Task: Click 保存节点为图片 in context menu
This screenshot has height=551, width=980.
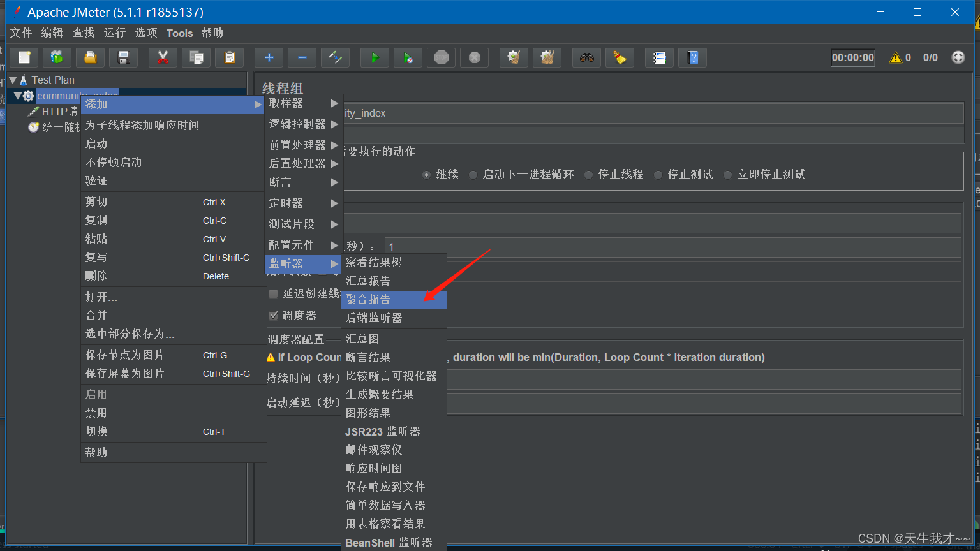Action: 173,355
